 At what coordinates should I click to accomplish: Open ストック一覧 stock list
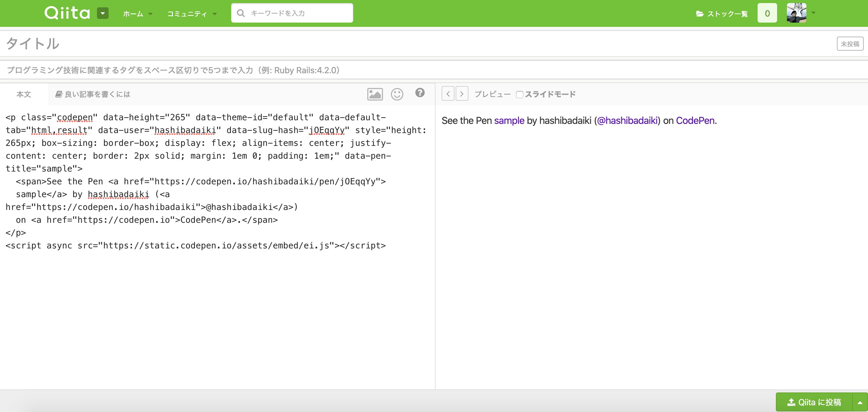tap(722, 13)
